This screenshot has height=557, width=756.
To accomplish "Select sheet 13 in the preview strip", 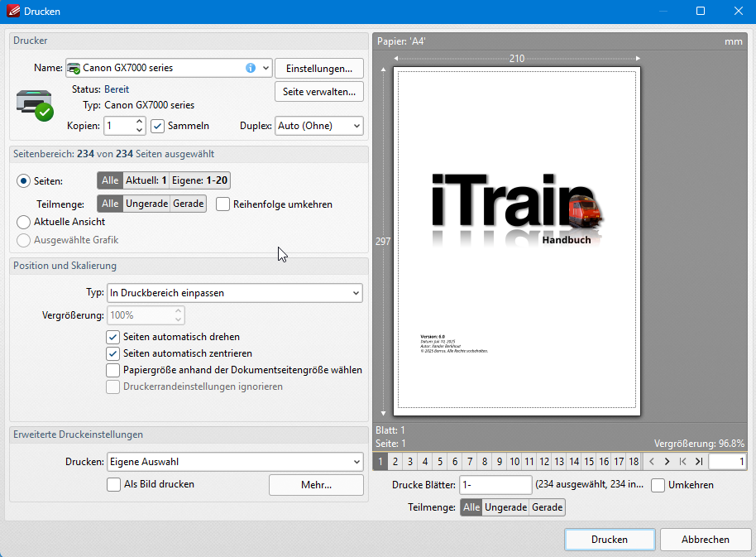I will point(559,462).
